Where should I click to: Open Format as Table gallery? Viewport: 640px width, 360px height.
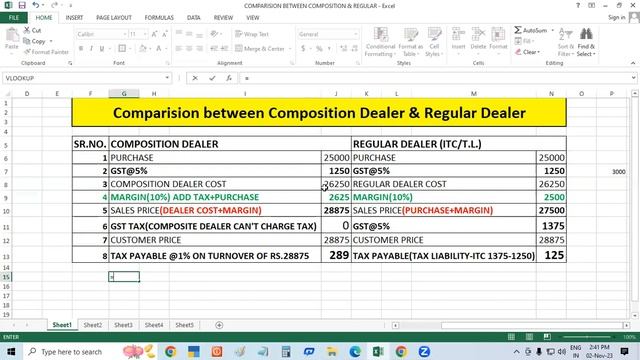pos(410,42)
